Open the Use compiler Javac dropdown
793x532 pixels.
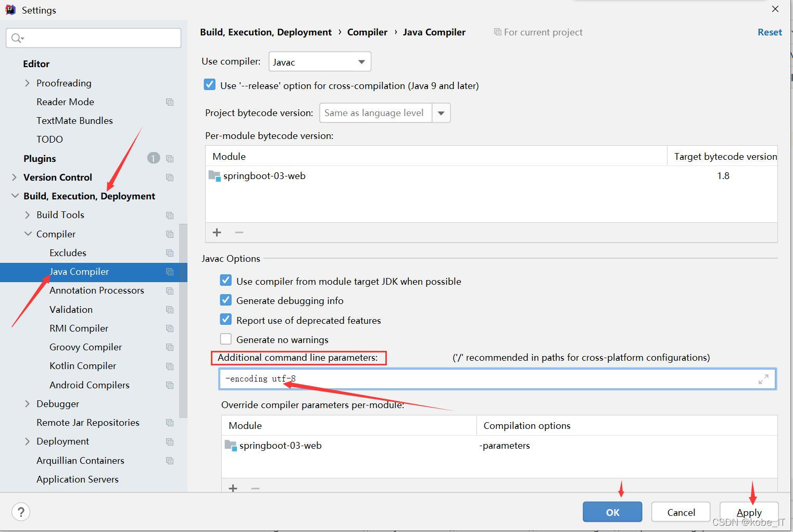coord(320,62)
